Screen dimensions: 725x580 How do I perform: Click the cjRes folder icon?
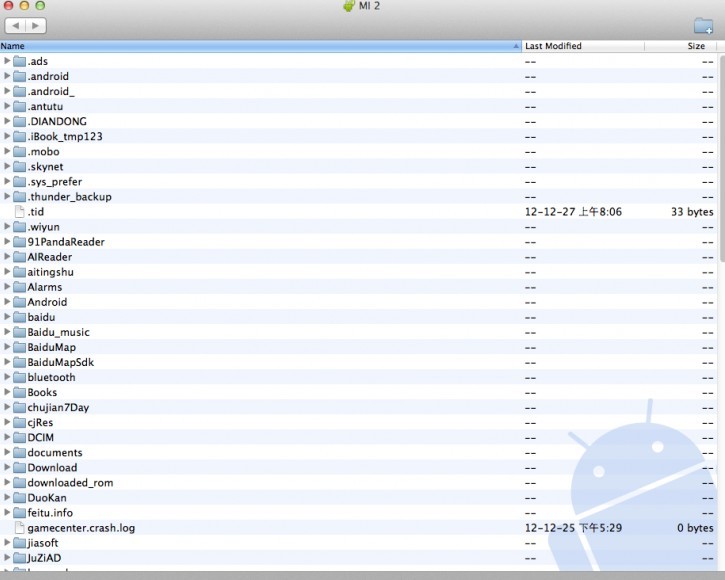click(19, 423)
